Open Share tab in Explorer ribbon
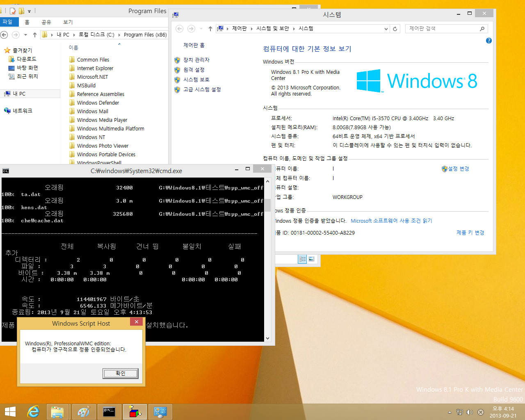The width and height of the screenshot is (525, 420). coord(46,22)
